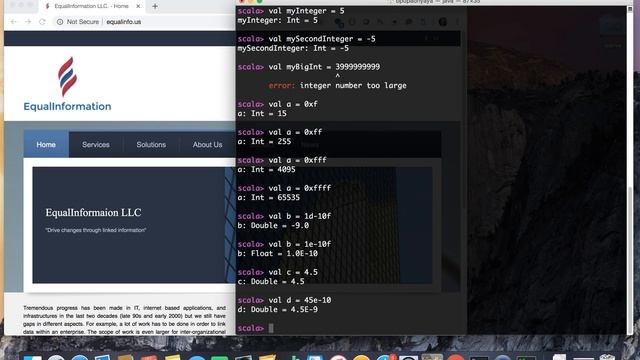Click the EqualInformation brand name text
This screenshot has width=640, height=360.
point(67,107)
